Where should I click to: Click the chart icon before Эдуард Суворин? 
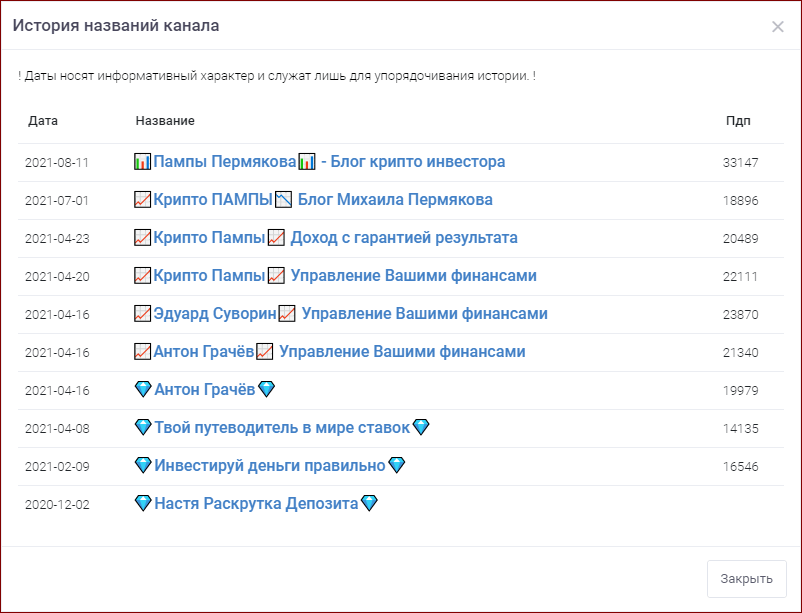click(x=141, y=313)
